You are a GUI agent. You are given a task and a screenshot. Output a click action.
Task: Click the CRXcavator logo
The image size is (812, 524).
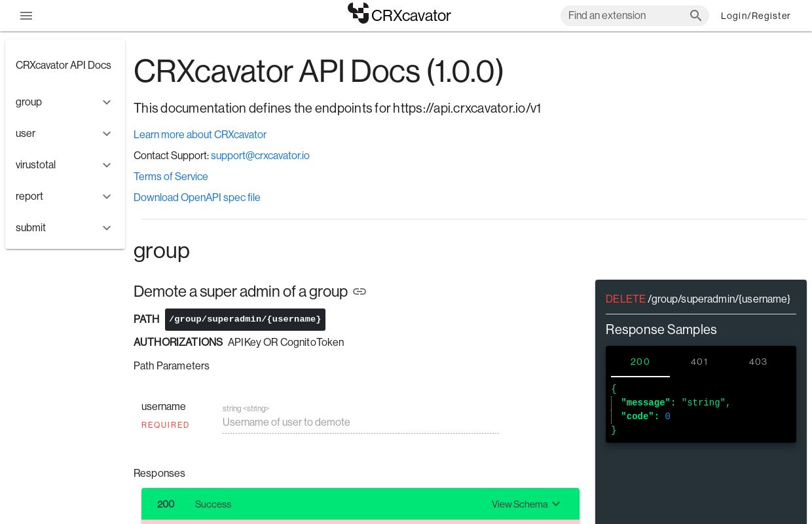pos(399,14)
